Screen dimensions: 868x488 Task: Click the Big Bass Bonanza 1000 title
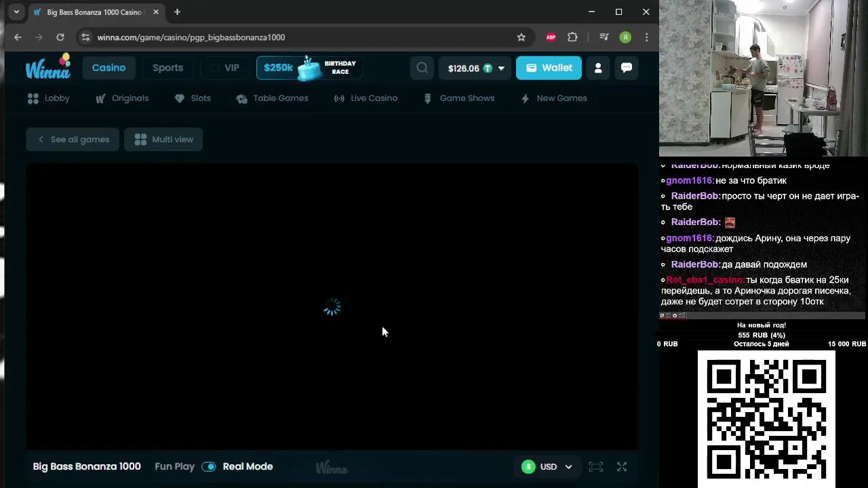tap(87, 466)
